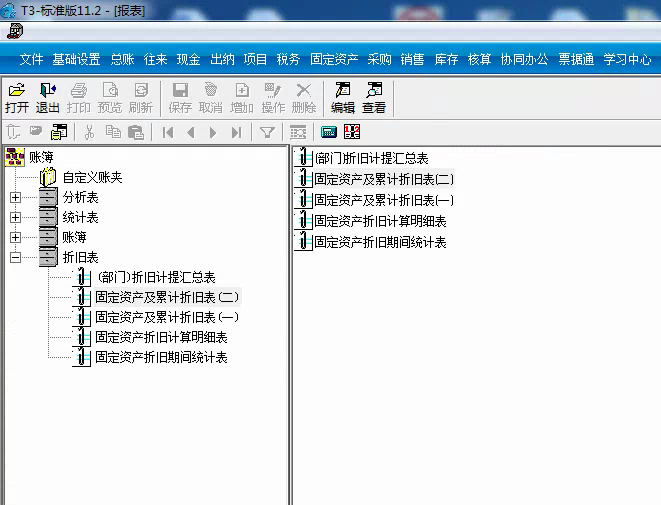Image resolution: width=661 pixels, height=505 pixels.
Task: Open the 采购 menu
Action: (x=379, y=59)
